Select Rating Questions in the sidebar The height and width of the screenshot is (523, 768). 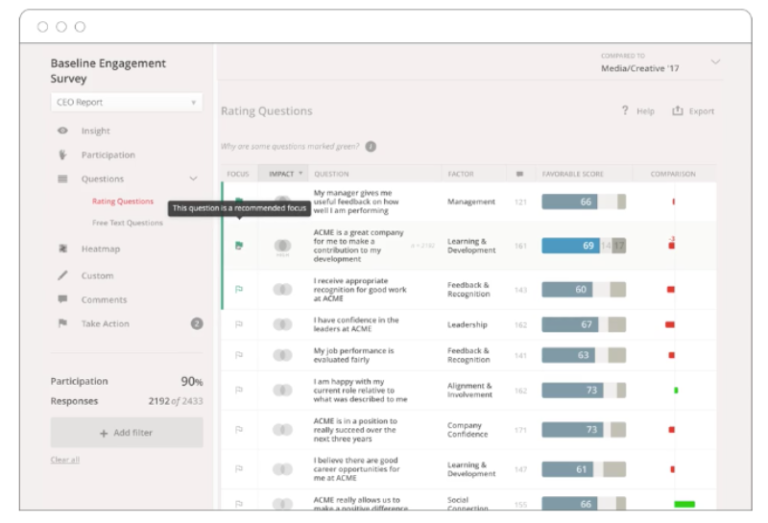(123, 202)
